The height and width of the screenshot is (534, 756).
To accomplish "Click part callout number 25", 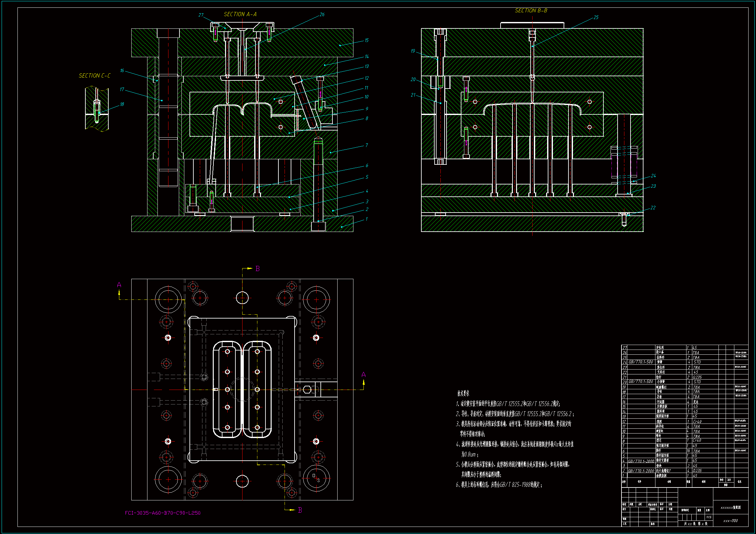I will coord(596,17).
